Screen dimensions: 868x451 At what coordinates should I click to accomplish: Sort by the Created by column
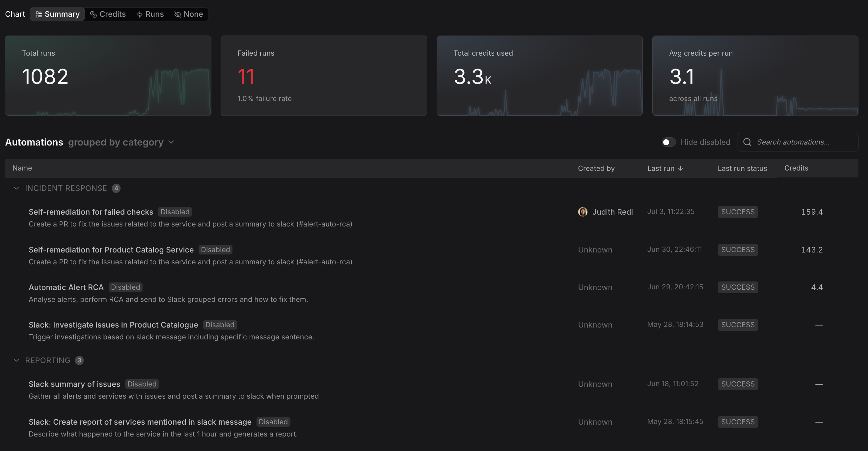click(x=596, y=169)
